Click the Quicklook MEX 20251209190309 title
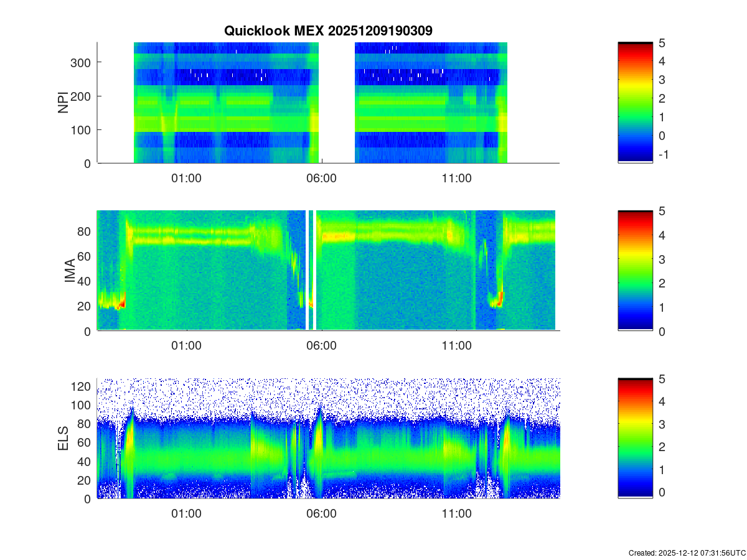The image size is (747, 560). tap(328, 30)
